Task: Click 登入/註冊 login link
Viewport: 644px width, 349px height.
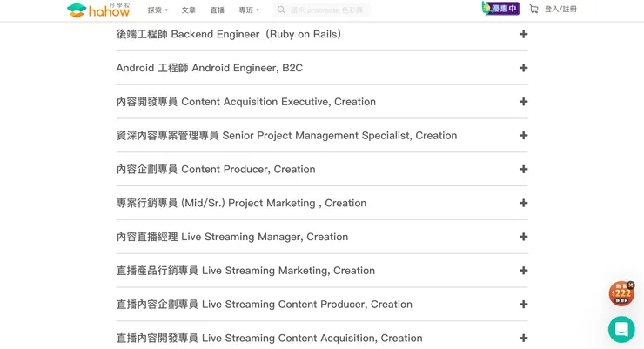Action: pyautogui.click(x=560, y=9)
